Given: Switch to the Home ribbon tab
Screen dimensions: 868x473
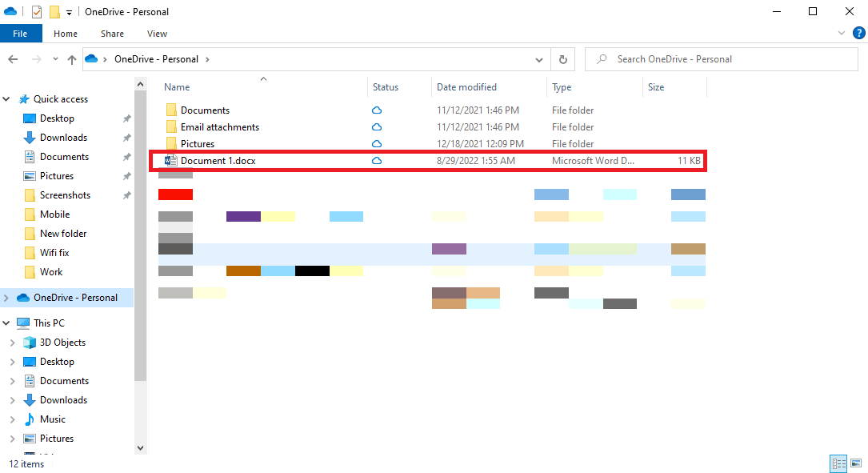Looking at the screenshot, I should click(66, 34).
